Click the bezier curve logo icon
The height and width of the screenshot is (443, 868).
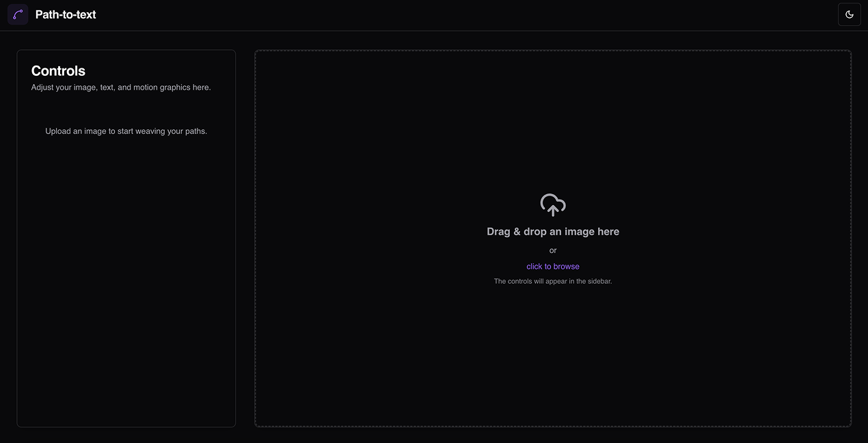click(17, 14)
